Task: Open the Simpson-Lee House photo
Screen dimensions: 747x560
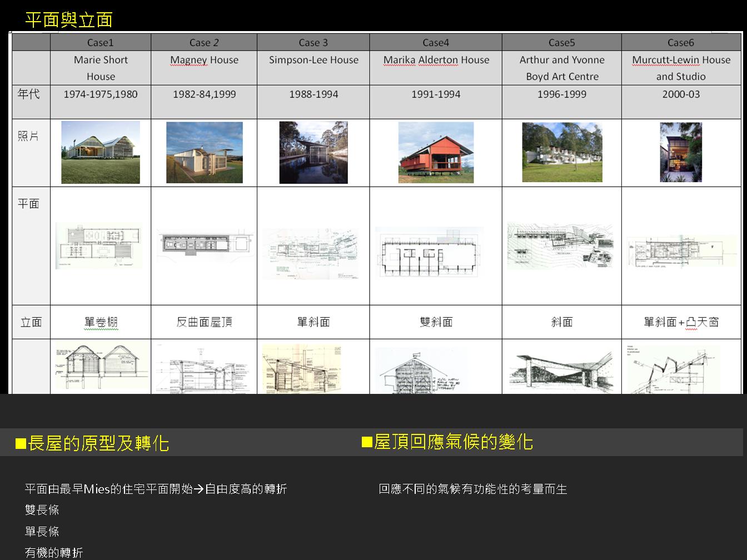Action: pos(313,152)
